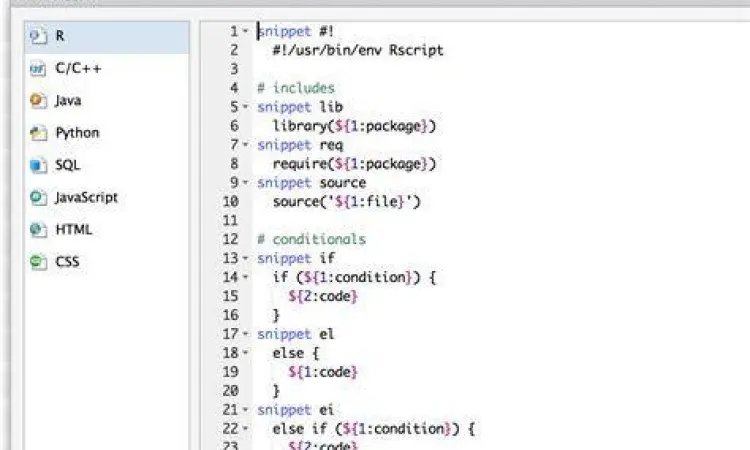Click '${2:code}' on line 15
The height and width of the screenshot is (450, 750).
coord(323,296)
